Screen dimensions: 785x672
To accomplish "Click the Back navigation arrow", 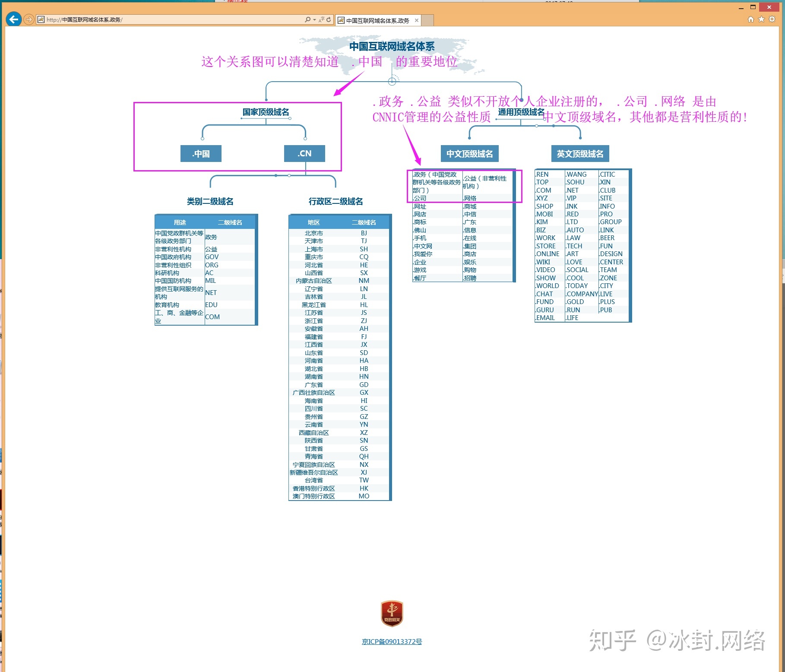I will (x=14, y=19).
